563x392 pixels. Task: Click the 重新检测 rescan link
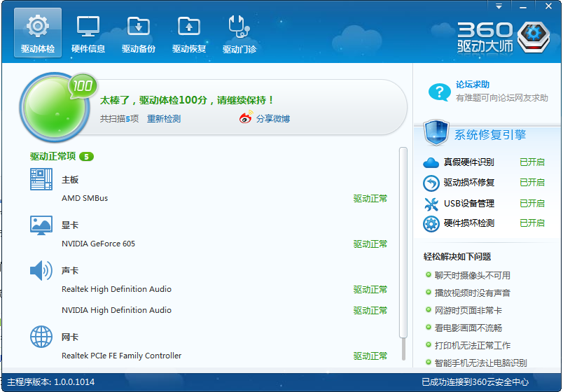164,119
